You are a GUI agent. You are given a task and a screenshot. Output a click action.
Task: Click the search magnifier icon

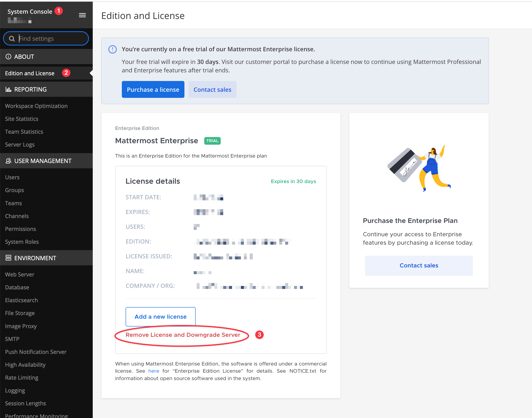pos(12,39)
